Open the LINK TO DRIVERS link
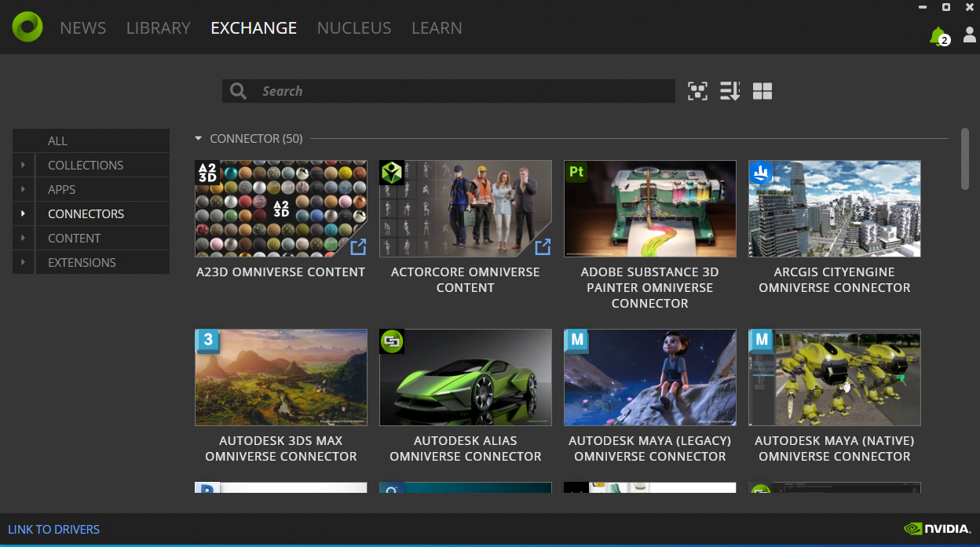The width and height of the screenshot is (980, 547). [x=54, y=530]
